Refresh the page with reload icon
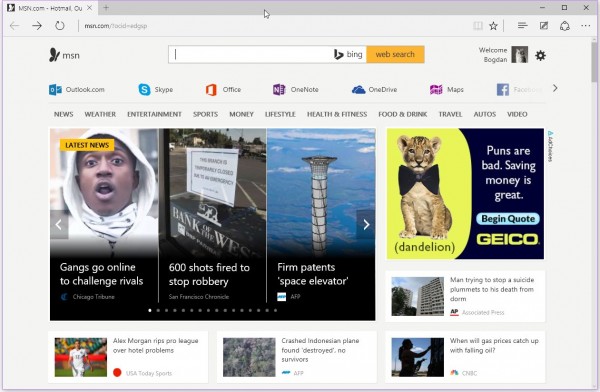600x392 pixels. click(59, 26)
